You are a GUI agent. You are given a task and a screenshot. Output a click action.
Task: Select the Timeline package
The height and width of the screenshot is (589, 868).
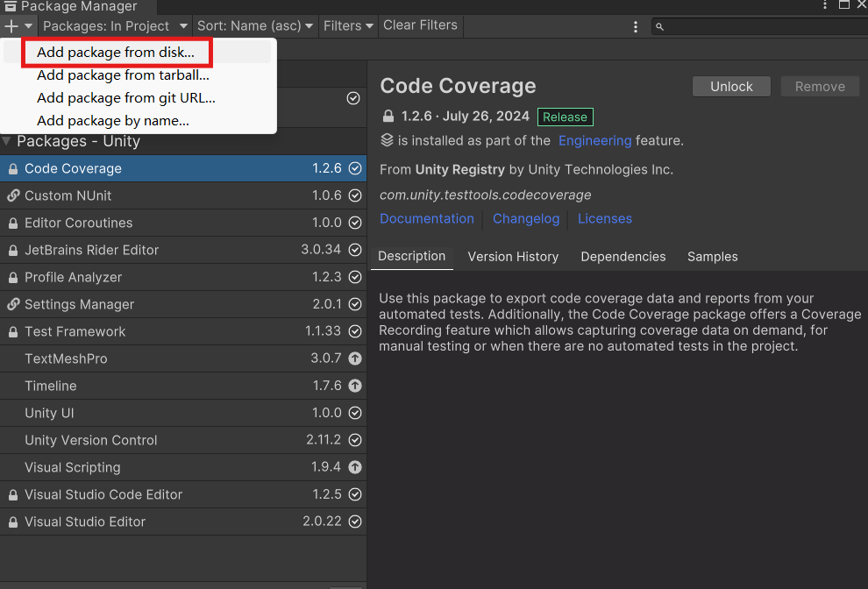click(x=182, y=386)
